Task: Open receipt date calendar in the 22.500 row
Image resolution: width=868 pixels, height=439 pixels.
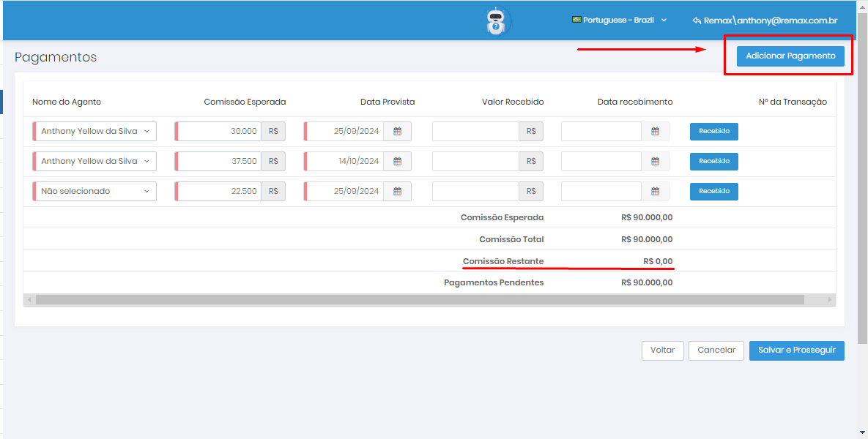Action: pos(656,191)
